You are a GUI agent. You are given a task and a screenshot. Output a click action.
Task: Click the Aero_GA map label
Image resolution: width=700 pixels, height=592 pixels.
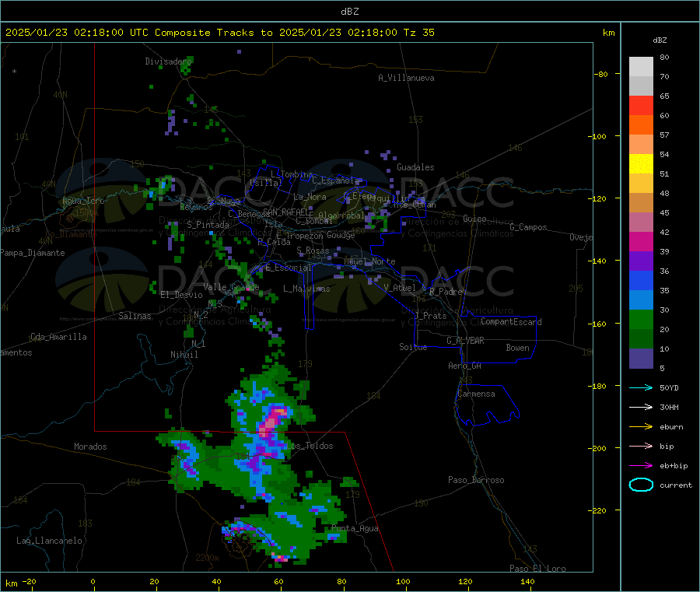(465, 366)
